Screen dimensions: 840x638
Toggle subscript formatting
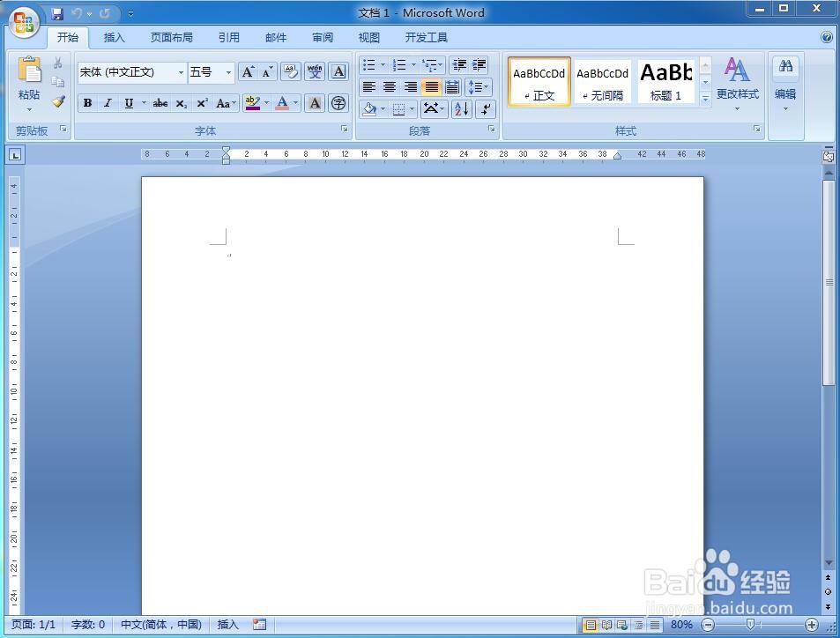coord(182,103)
